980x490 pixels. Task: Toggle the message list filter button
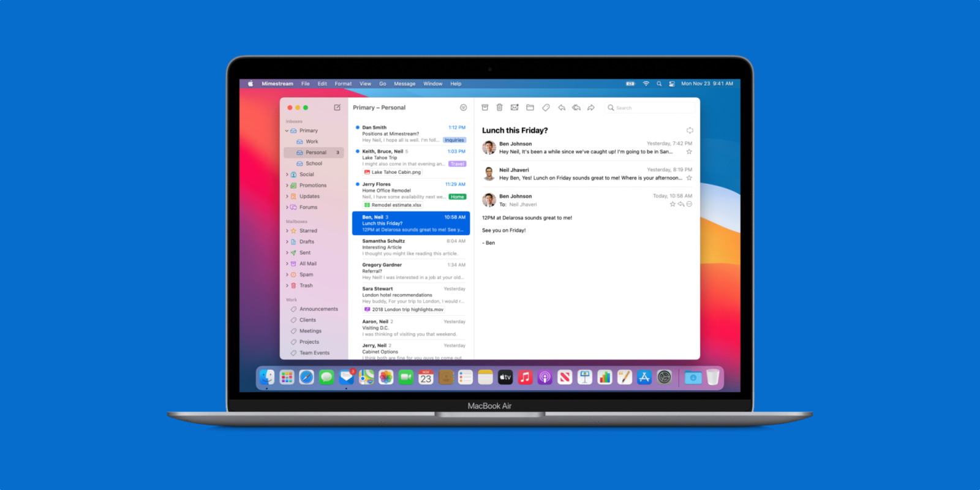click(x=463, y=107)
